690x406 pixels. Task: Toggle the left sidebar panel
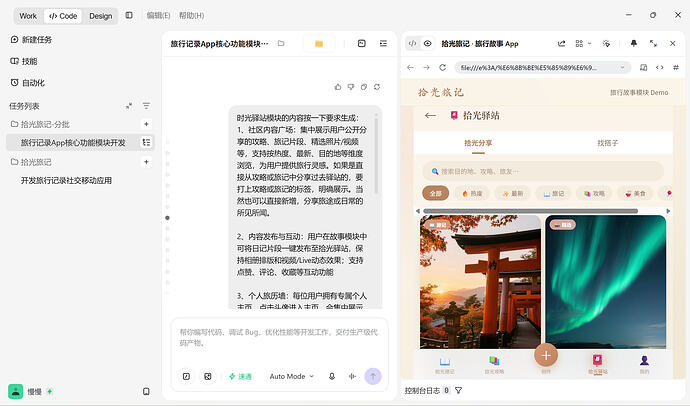(x=129, y=15)
